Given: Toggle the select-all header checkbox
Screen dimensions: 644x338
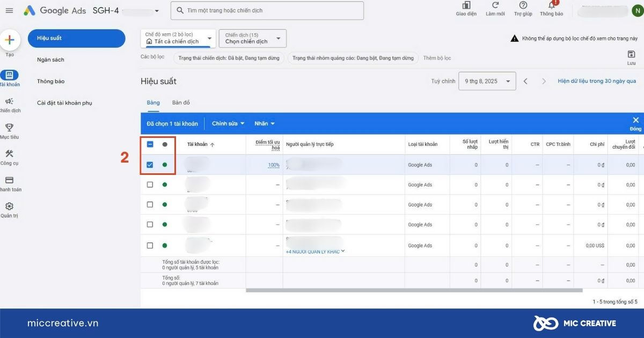Looking at the screenshot, I should pos(150,144).
